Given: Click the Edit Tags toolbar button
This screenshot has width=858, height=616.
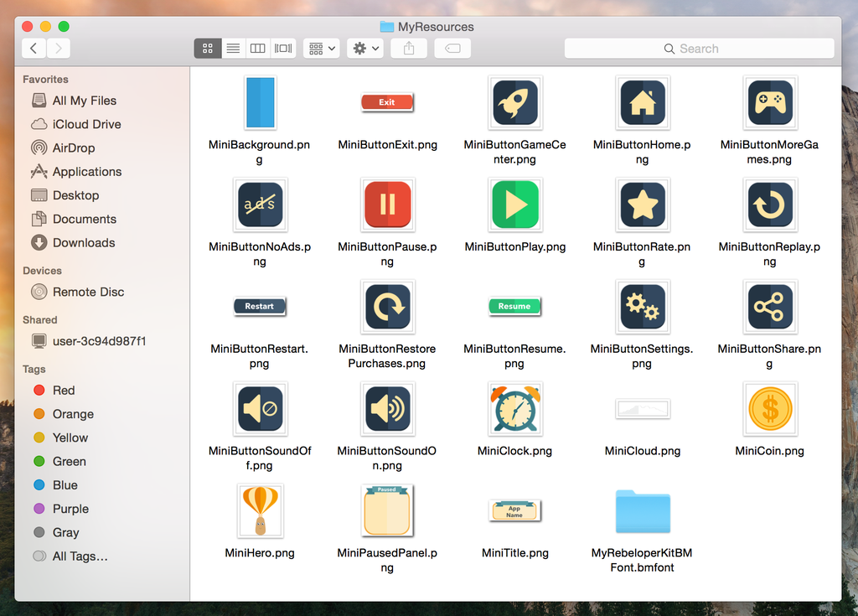Looking at the screenshot, I should pyautogui.click(x=452, y=48).
